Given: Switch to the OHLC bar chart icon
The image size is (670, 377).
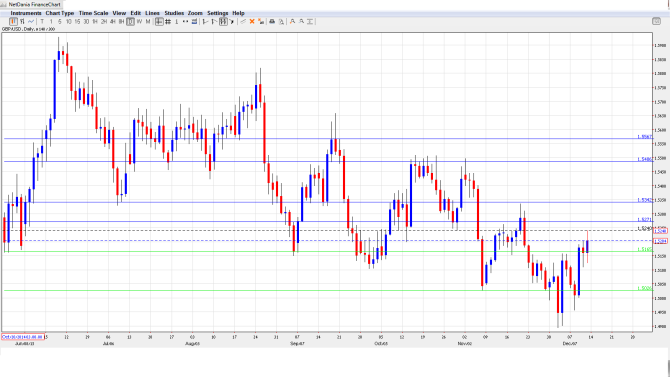Looking at the screenshot, I should click(22, 21).
